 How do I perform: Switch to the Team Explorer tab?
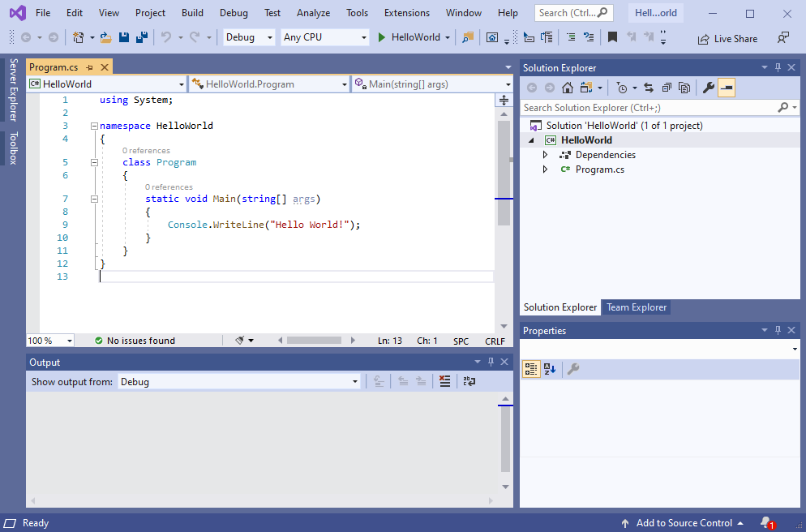coord(636,307)
